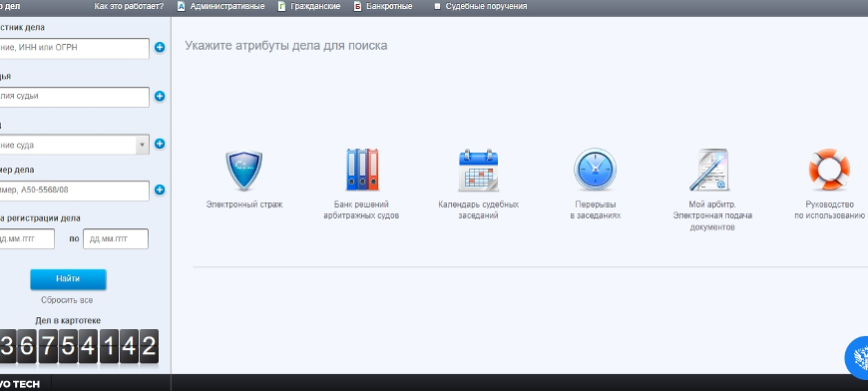Focus the participant name, ИНН or ОГРН field
868x392 pixels.
74,48
